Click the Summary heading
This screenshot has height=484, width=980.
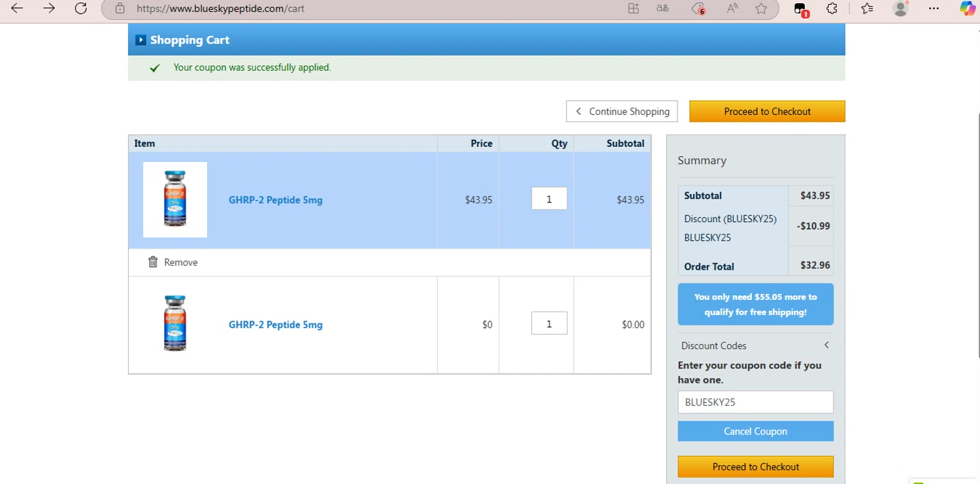coord(702,160)
